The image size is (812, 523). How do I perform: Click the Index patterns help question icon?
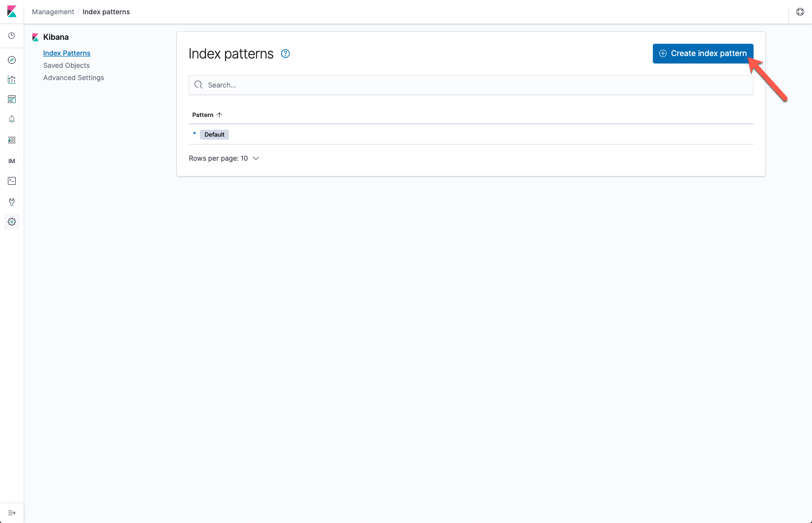(285, 54)
